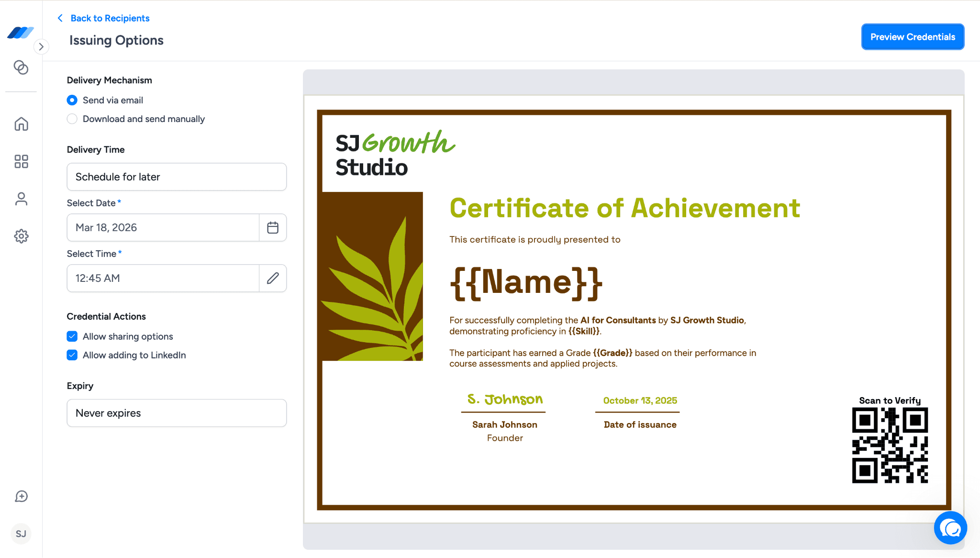980x558 pixels.
Task: Open the Schedule for later dropdown
Action: click(x=177, y=177)
